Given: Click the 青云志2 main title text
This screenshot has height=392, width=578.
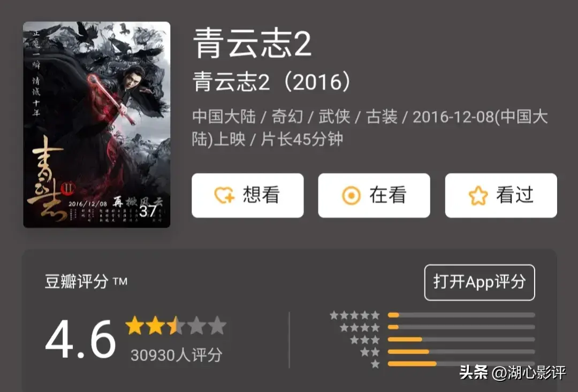Looking at the screenshot, I should click(253, 43).
